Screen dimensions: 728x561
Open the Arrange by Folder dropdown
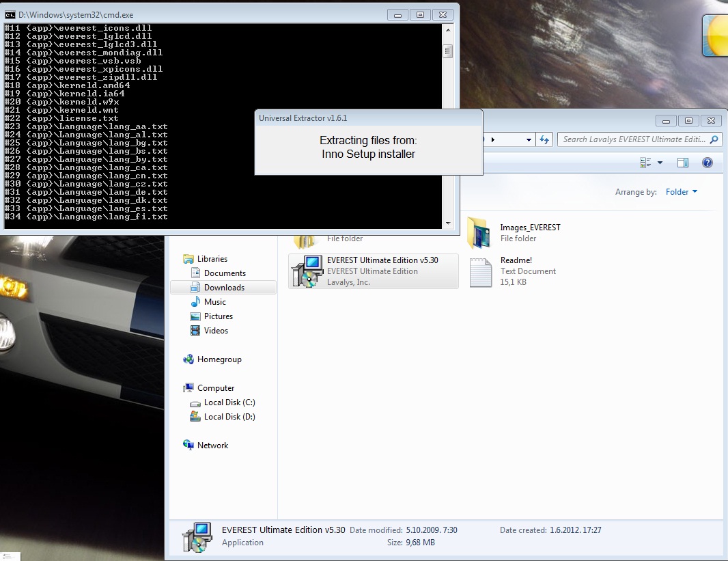point(681,192)
